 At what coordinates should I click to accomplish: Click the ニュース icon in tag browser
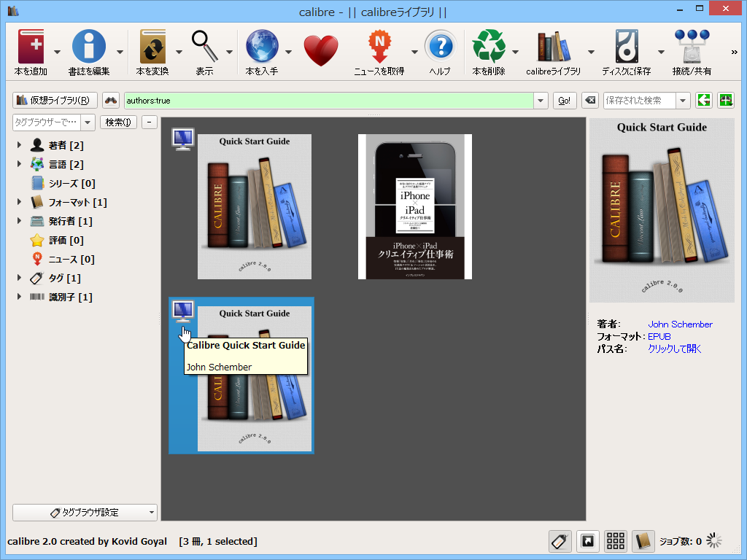point(37,259)
